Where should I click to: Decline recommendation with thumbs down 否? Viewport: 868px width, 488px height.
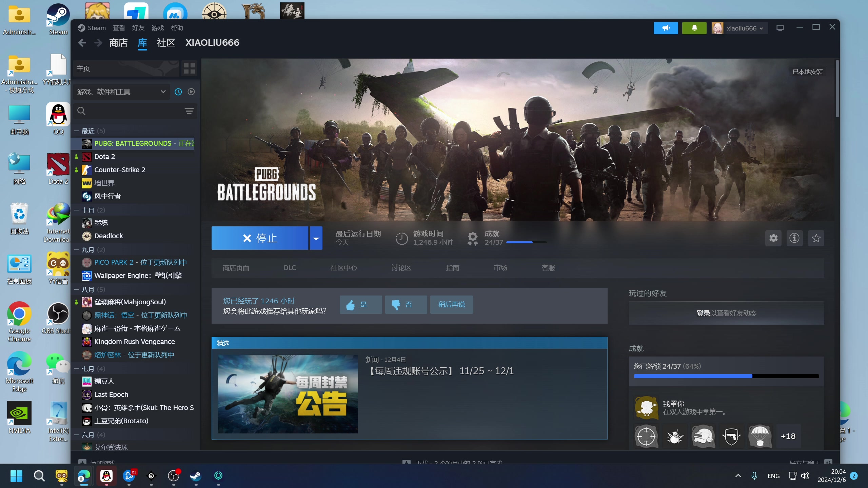coord(406,304)
